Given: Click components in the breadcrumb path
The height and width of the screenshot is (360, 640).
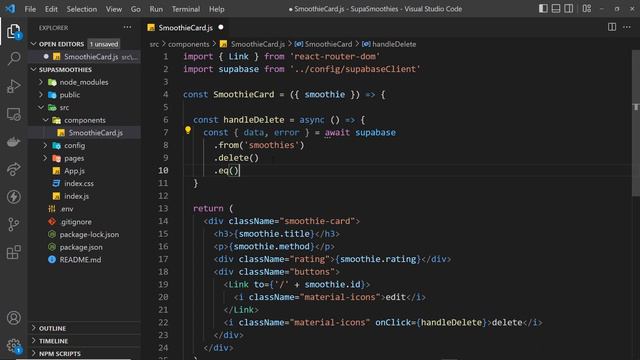Looking at the screenshot, I should pyautogui.click(x=188, y=44).
